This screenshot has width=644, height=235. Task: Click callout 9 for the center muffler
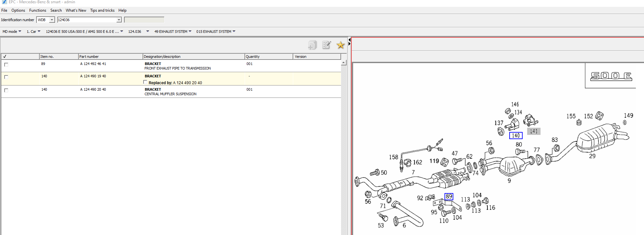(509, 181)
